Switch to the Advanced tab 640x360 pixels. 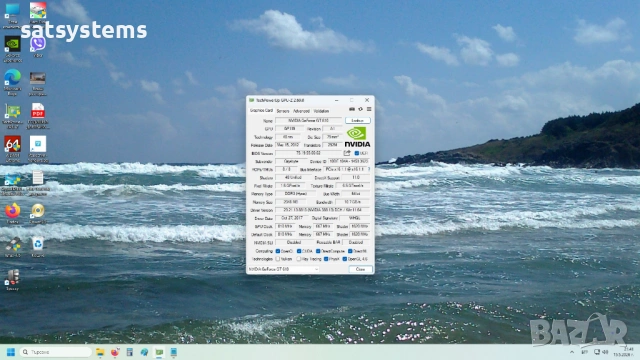301,111
